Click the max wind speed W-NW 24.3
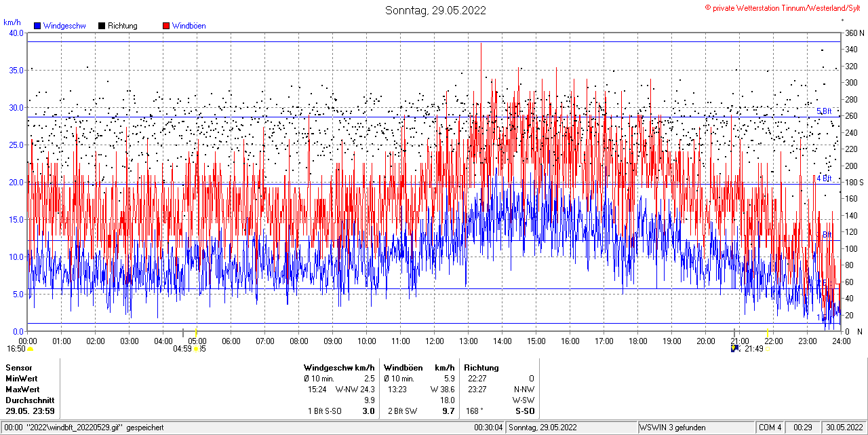Screen dimensions: 868x435 tap(355, 390)
